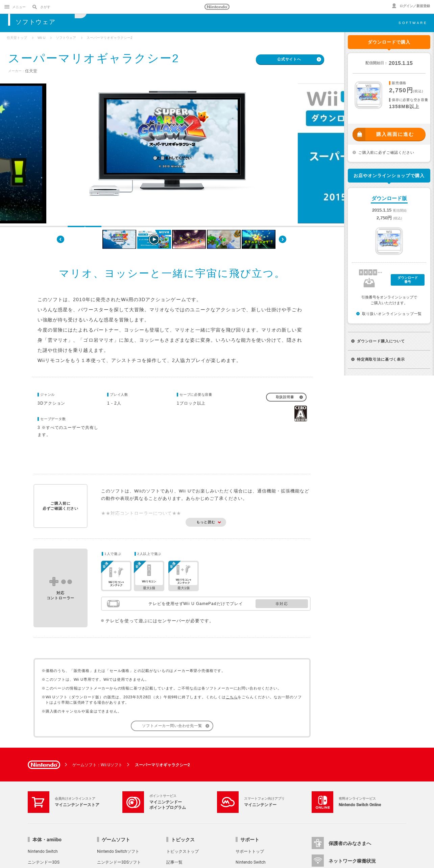The width and height of the screenshot is (434, 868).
Task: Play the MOVIE thumbnail video
Action: [154, 239]
